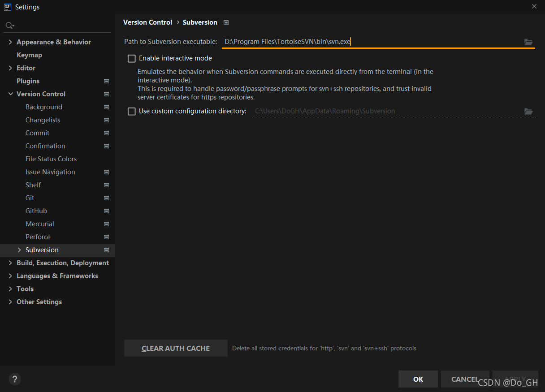The image size is (545, 392).
Task: Click Clear Auth Cache button
Action: [176, 348]
